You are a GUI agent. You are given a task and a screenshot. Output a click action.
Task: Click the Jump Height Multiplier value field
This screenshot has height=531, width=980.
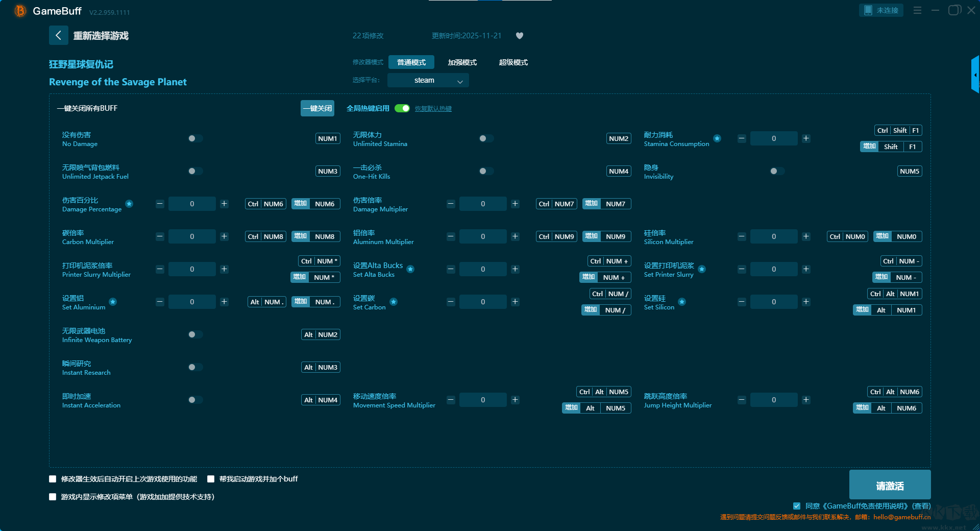click(774, 400)
